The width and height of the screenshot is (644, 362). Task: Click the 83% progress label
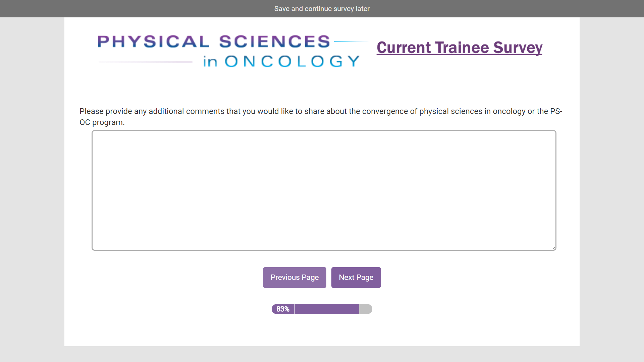click(x=283, y=309)
